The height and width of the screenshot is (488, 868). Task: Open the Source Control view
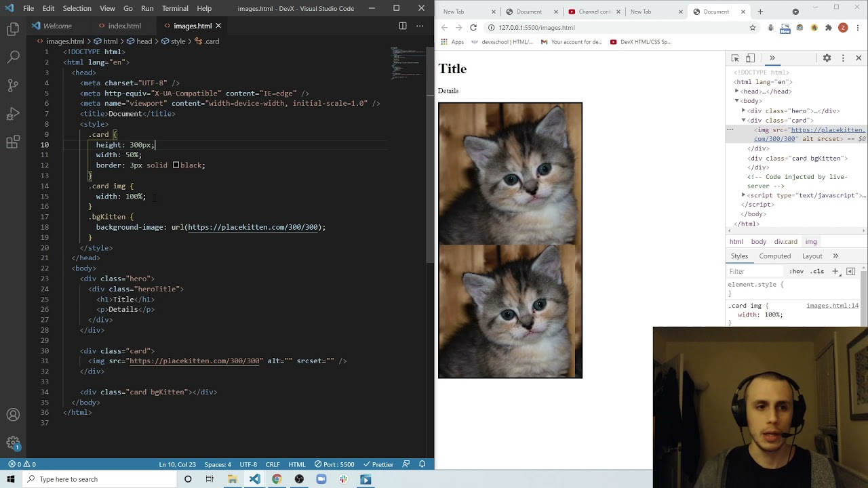point(13,85)
